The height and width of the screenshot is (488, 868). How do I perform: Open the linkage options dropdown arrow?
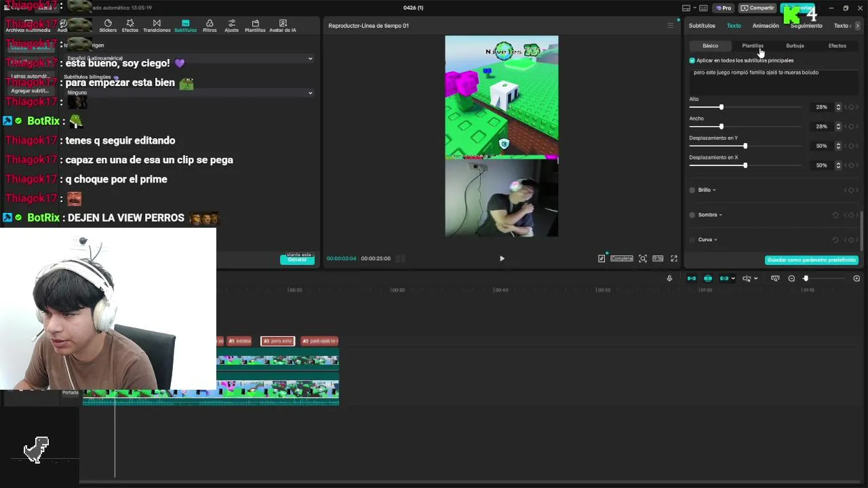pyautogui.click(x=733, y=279)
